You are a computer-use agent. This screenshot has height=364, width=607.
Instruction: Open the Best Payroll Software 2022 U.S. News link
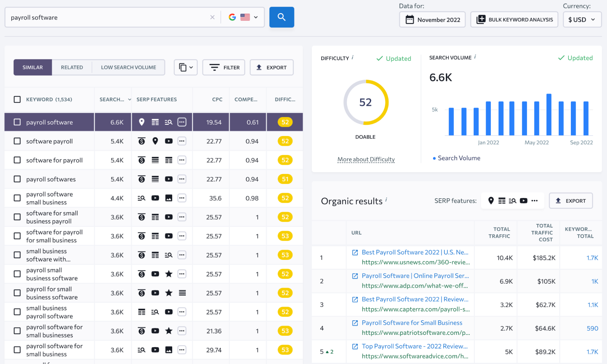pyautogui.click(x=415, y=252)
